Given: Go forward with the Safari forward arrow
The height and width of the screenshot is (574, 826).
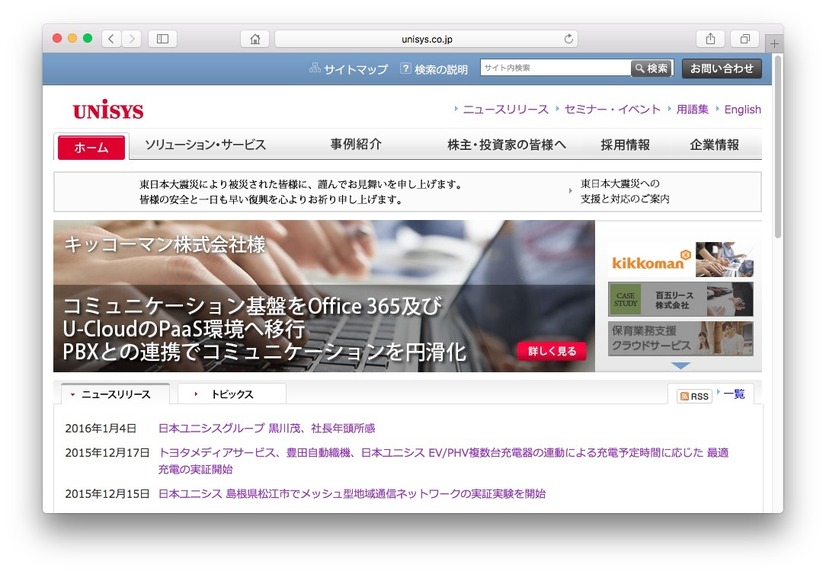Looking at the screenshot, I should pyautogui.click(x=132, y=38).
